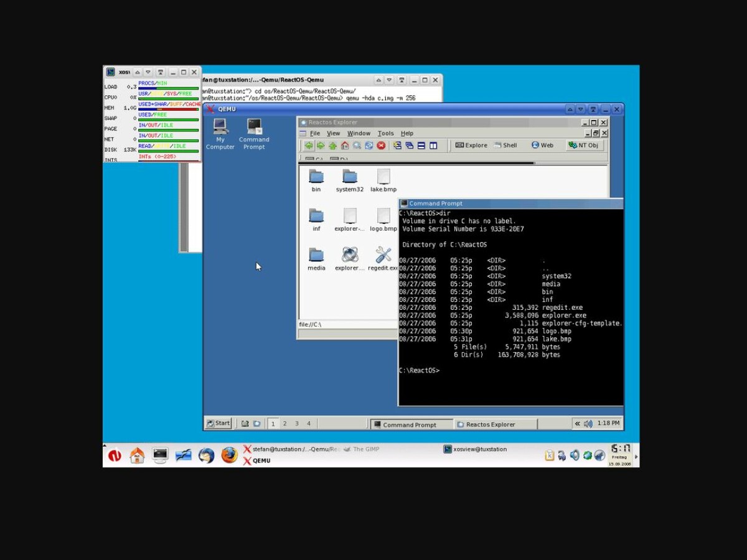Click the KDE tray volume speaker icon

click(575, 455)
